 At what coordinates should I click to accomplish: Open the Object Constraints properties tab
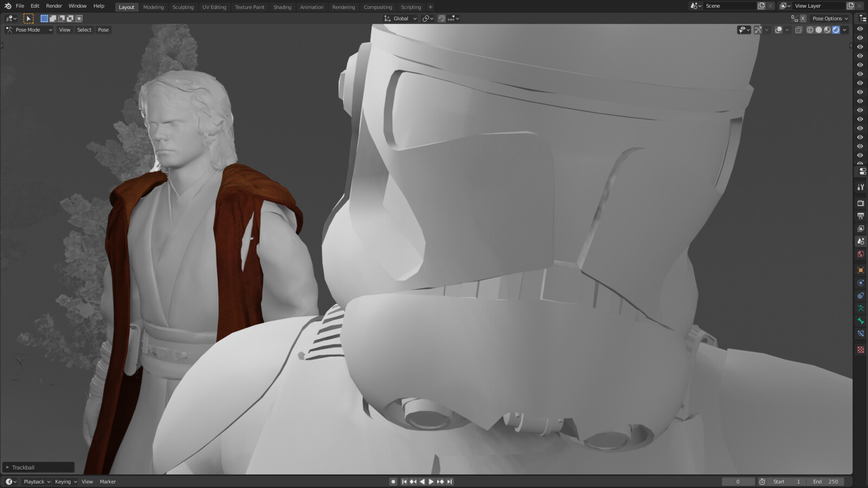pyautogui.click(x=860, y=296)
